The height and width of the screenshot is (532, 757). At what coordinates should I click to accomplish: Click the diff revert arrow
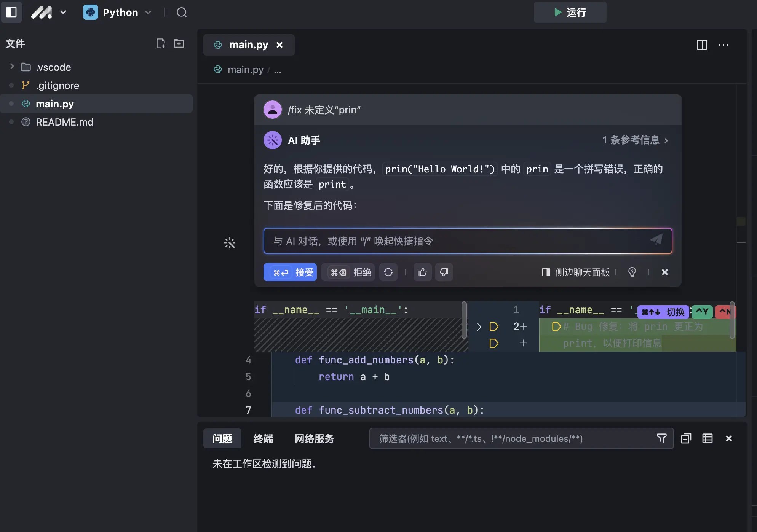tap(477, 327)
